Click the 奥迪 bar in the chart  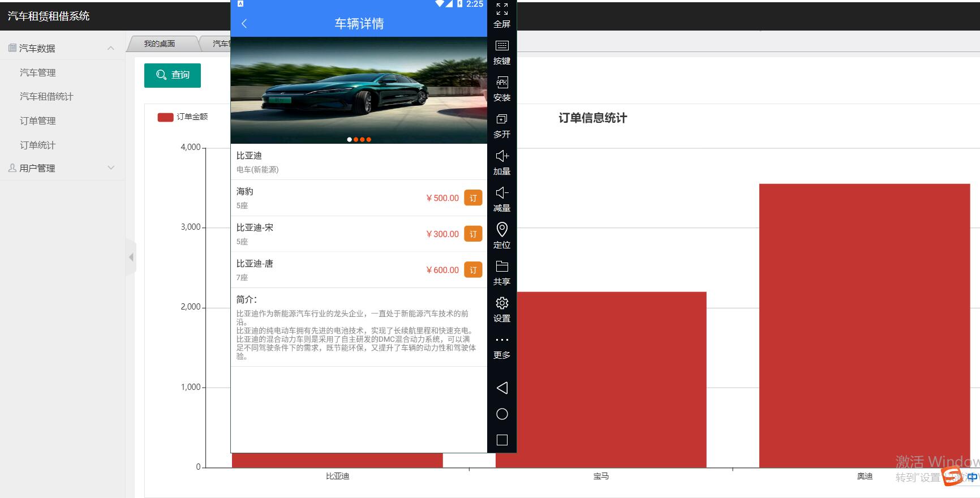(x=865, y=326)
